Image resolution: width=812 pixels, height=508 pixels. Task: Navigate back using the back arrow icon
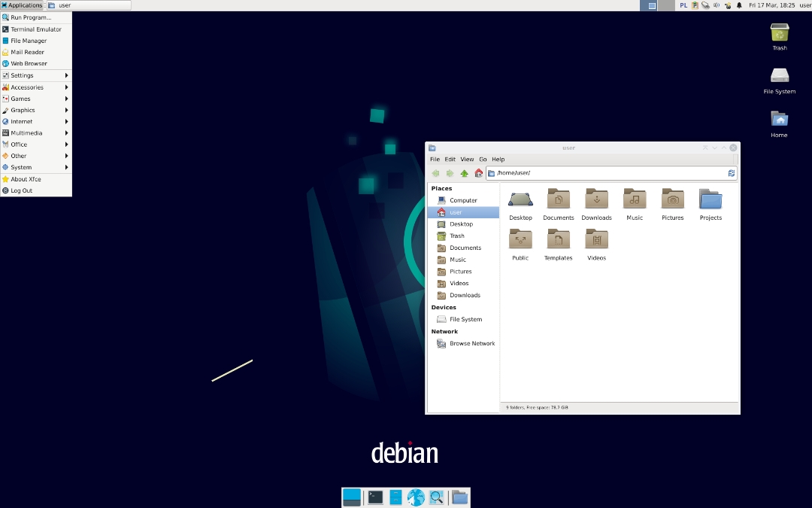click(435, 172)
